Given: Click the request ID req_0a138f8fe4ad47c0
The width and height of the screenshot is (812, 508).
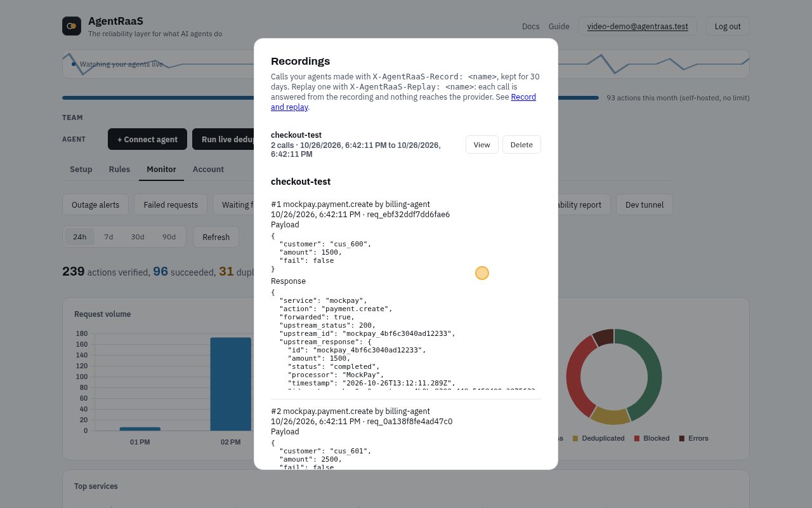Looking at the screenshot, I should 410,422.
